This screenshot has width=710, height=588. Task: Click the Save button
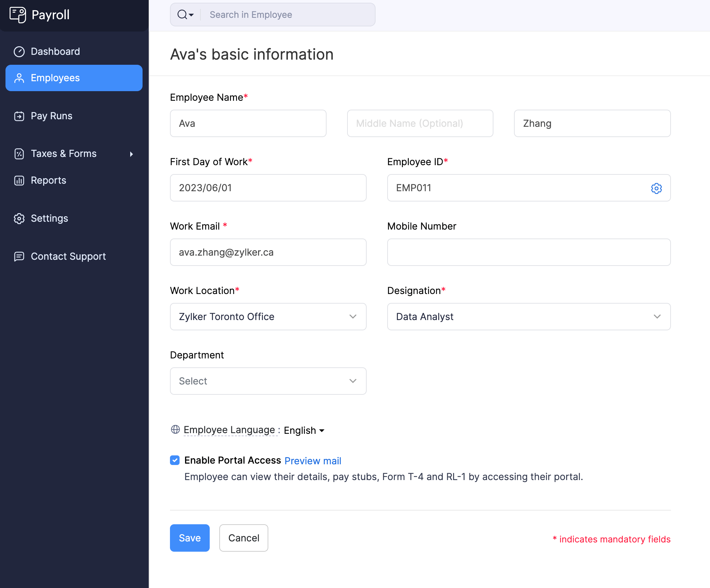(x=189, y=538)
